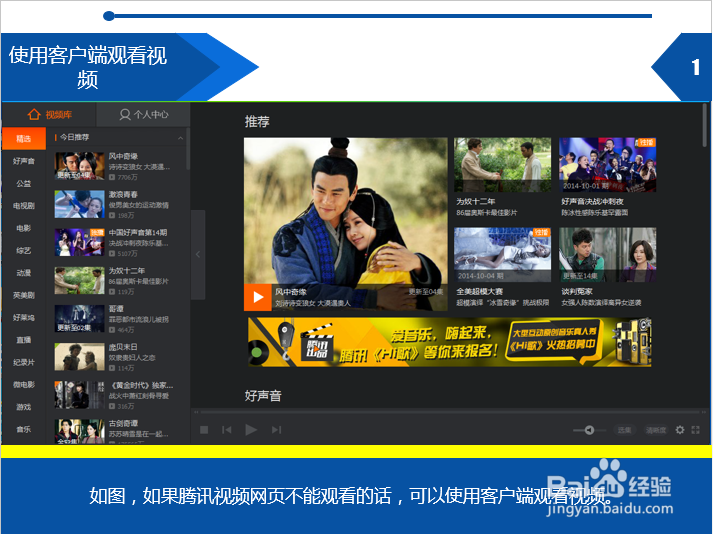
Task: Open the 腾讯《Hi歌》 banner advertisement
Action: pos(450,342)
